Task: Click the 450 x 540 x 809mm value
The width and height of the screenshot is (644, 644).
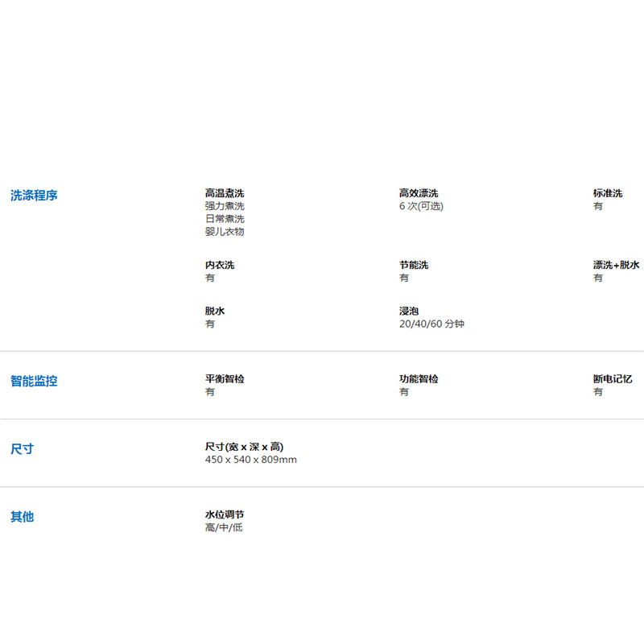Action: pyautogui.click(x=251, y=460)
